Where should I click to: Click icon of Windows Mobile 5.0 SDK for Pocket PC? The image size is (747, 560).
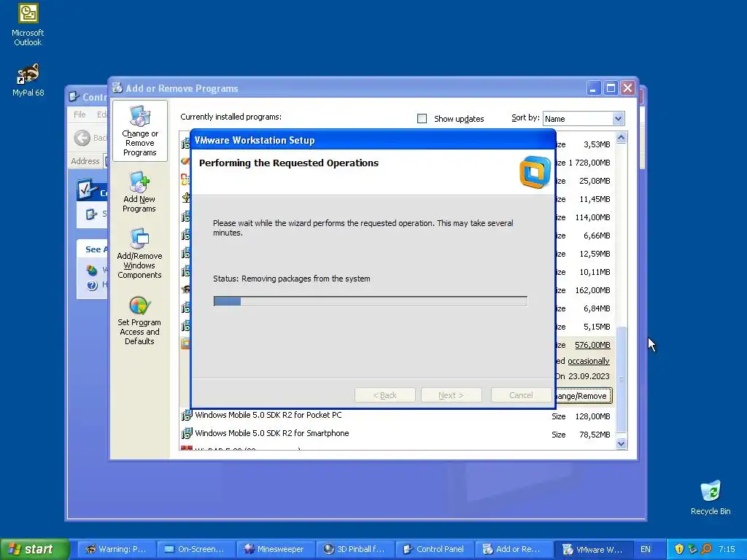(x=186, y=415)
